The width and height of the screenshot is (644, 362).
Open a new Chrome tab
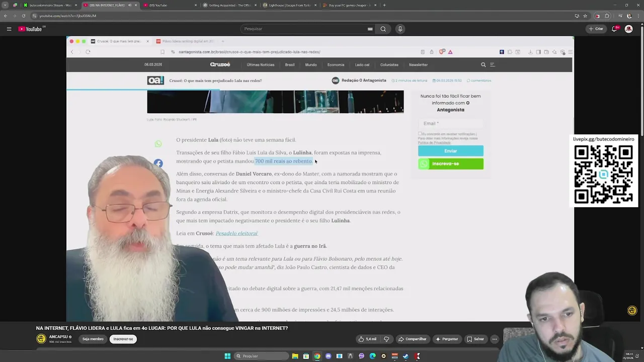[384, 5]
